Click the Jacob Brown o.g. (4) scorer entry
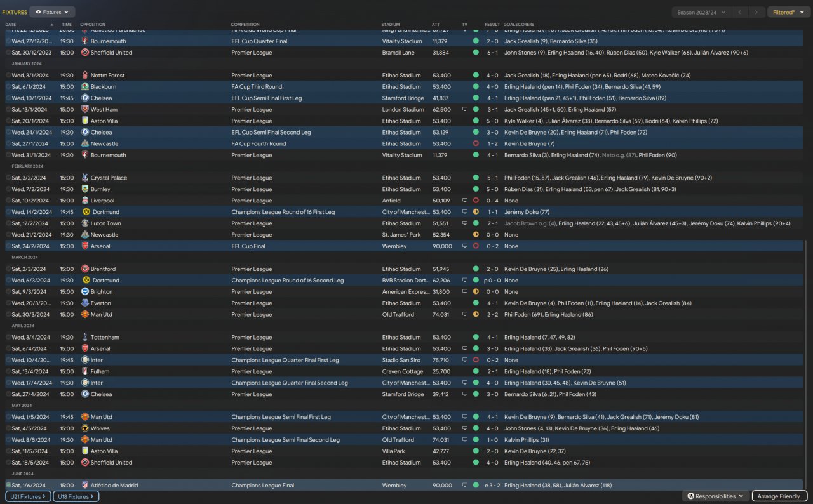Viewport: 813px width, 504px height. [530, 224]
